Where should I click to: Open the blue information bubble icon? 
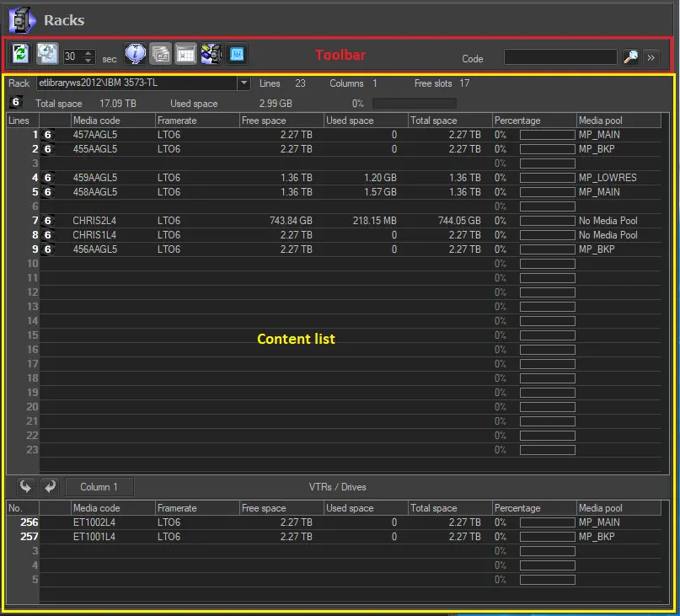pyautogui.click(x=135, y=55)
